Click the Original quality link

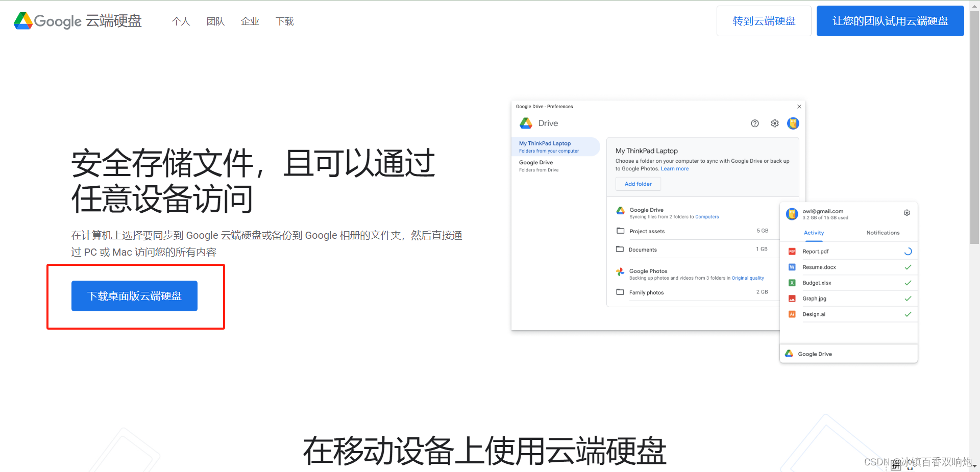click(748, 278)
